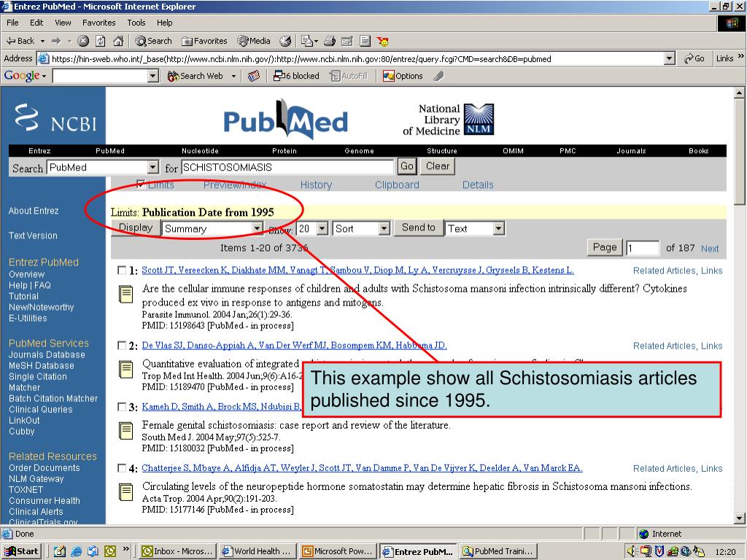Image resolution: width=747 pixels, height=560 pixels.
Task: Click the Google toolbar Options button
Action: pos(403,76)
